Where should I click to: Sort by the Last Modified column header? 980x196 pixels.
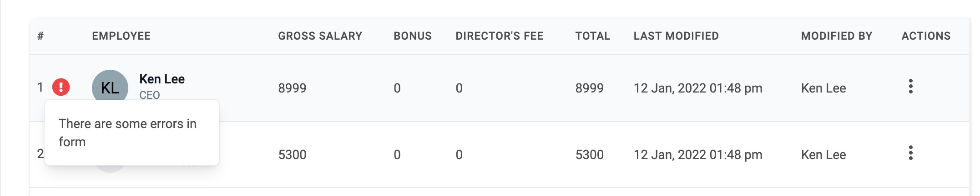[676, 36]
